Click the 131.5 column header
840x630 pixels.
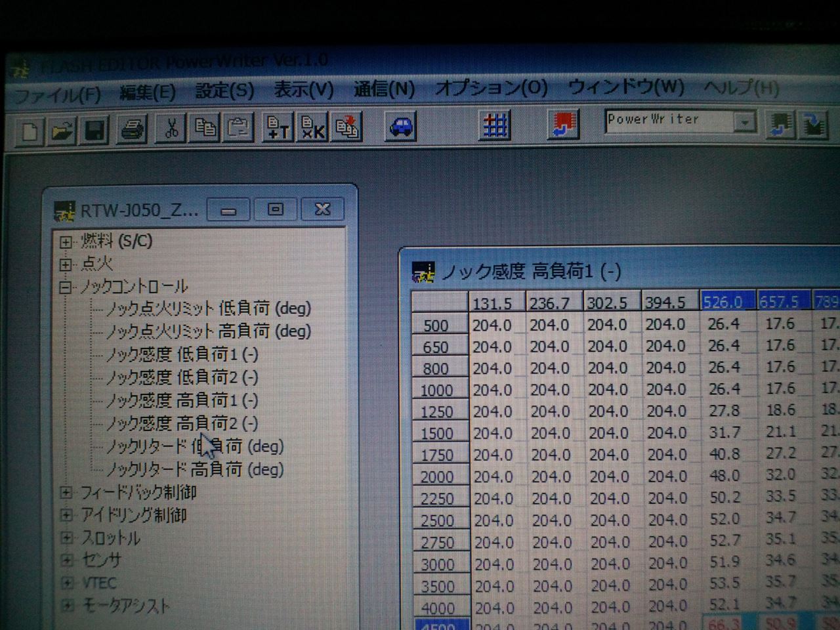[x=497, y=303]
